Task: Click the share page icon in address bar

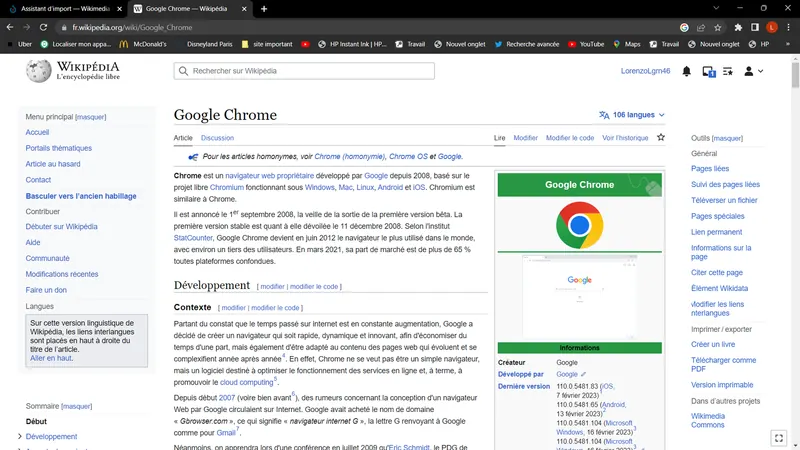Action: pyautogui.click(x=701, y=28)
